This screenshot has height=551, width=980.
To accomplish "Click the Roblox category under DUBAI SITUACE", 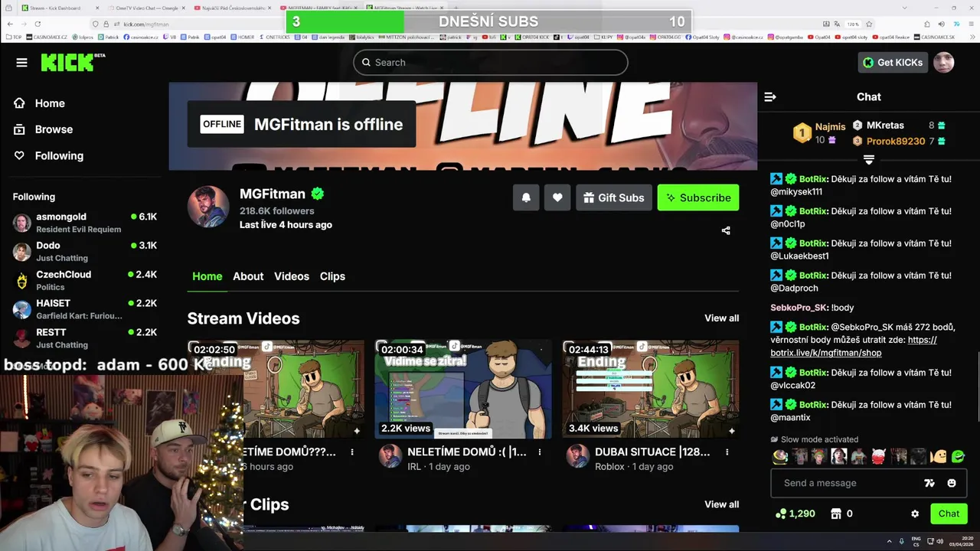I will point(611,467).
